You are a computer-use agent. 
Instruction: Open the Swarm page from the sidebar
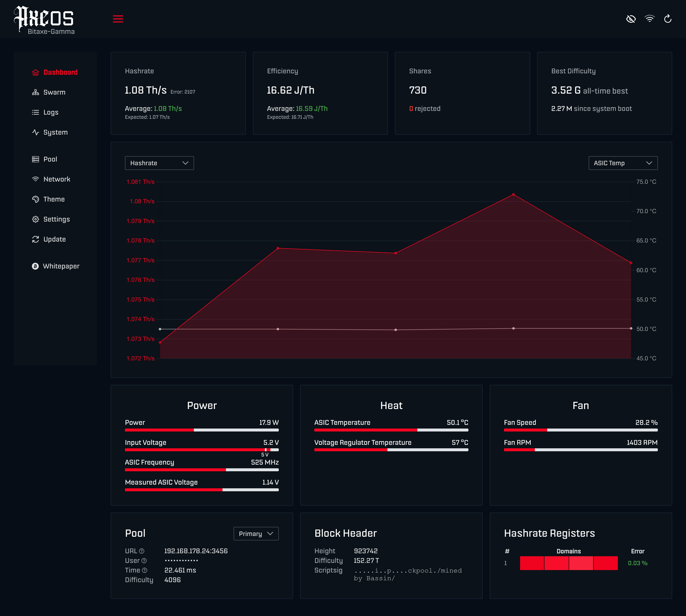tap(54, 92)
